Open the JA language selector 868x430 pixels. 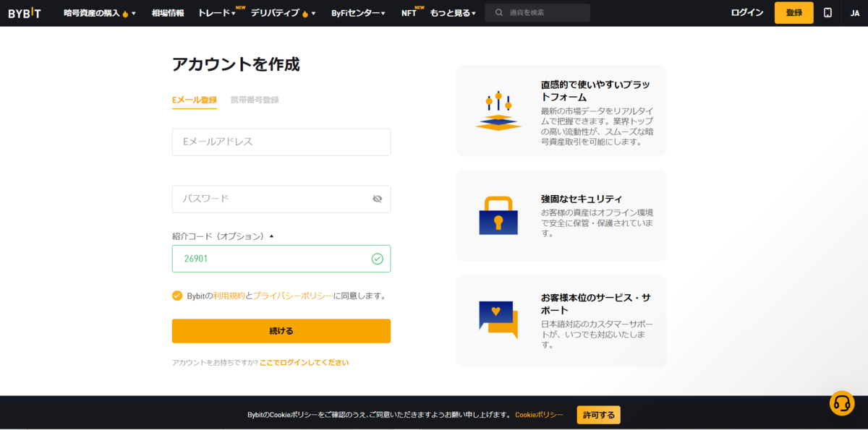pos(854,13)
